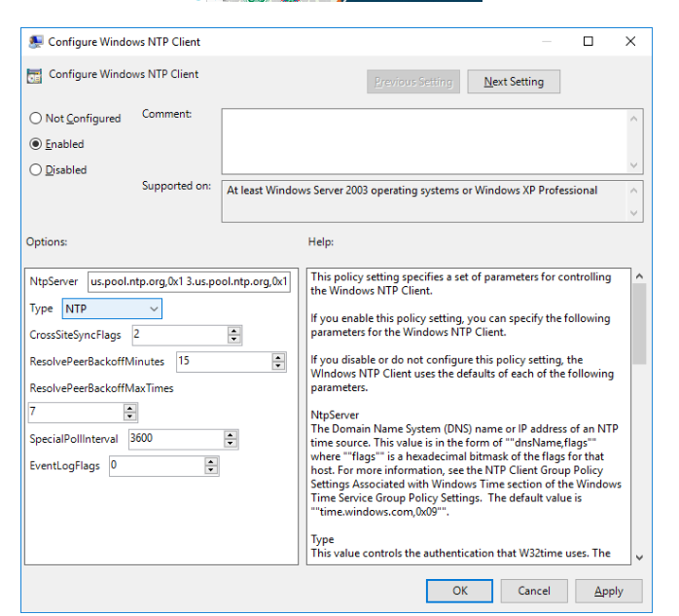Screen dimensions: 679x616
Task: Click the CrossSiteSyncFlags label
Action: (x=75, y=336)
